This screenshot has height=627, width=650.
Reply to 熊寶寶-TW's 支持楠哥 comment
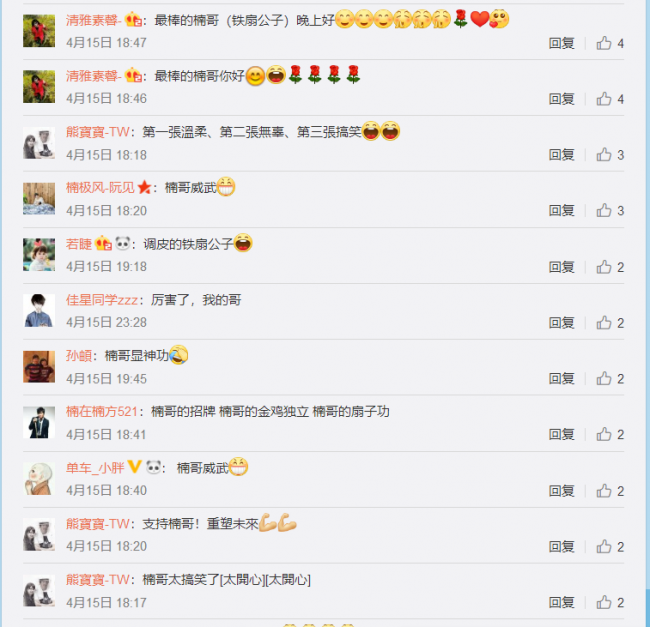(x=561, y=547)
